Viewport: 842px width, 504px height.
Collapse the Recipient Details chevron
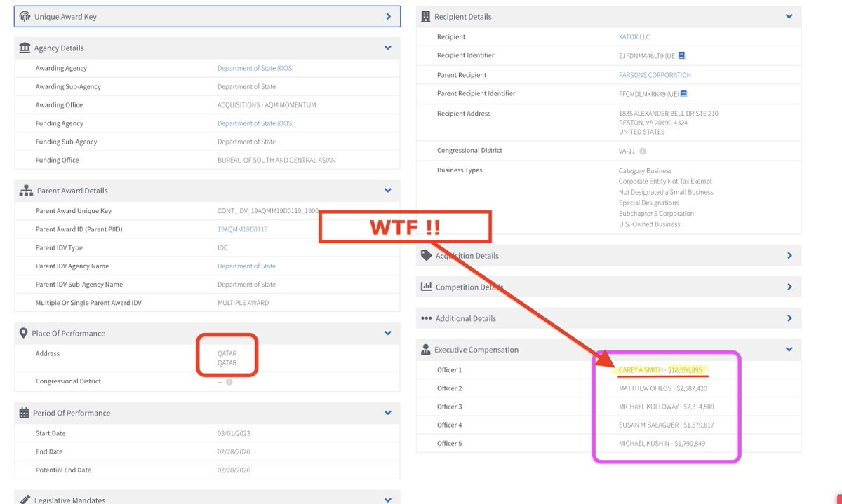pos(789,16)
